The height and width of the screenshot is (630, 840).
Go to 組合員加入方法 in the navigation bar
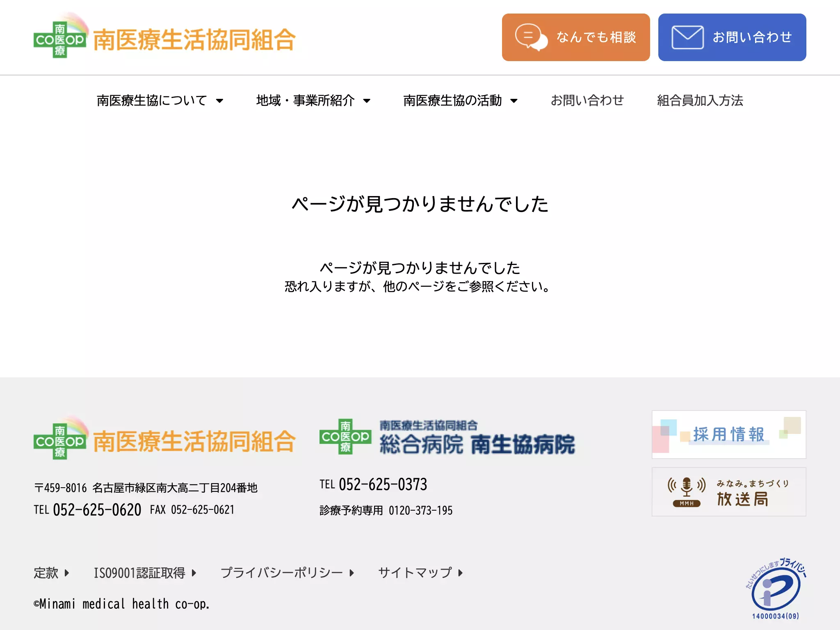[700, 100]
